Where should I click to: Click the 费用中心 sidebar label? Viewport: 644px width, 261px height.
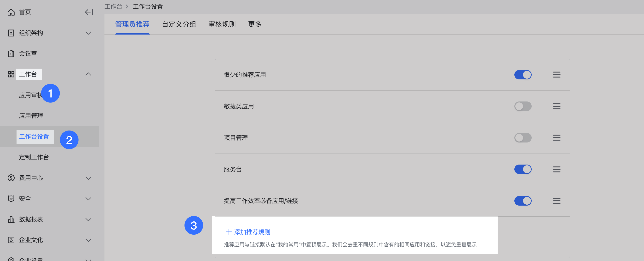(x=31, y=178)
